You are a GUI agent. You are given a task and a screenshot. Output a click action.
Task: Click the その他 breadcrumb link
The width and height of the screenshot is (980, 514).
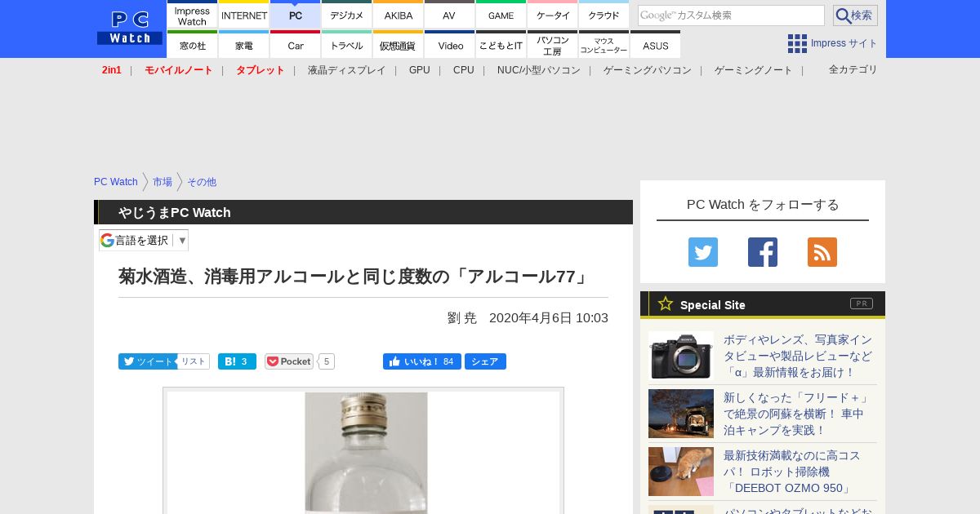tap(202, 182)
